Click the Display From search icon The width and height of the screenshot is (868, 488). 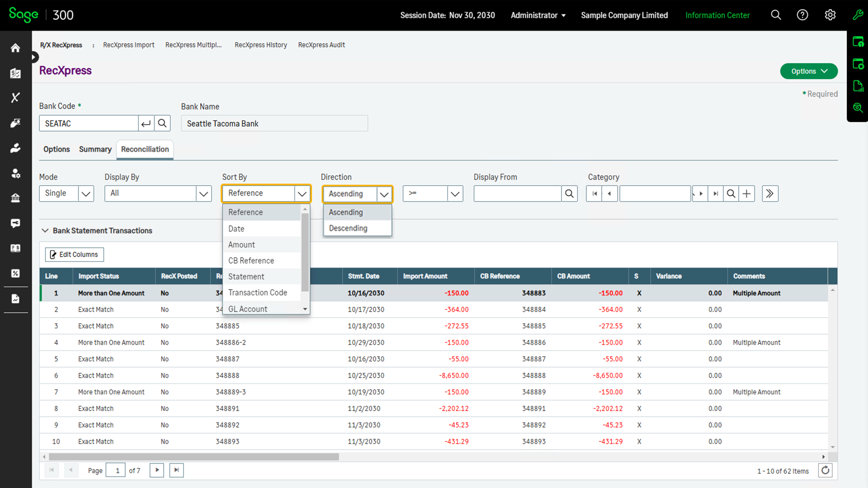pos(569,194)
